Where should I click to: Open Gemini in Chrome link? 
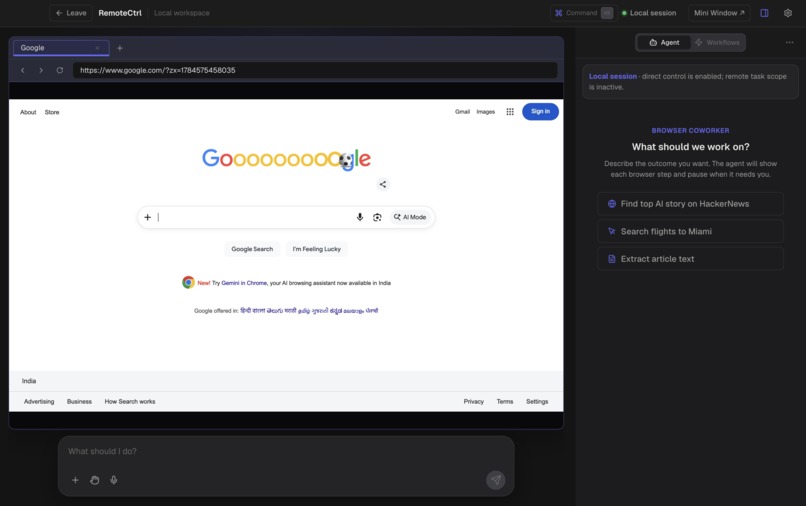click(244, 283)
